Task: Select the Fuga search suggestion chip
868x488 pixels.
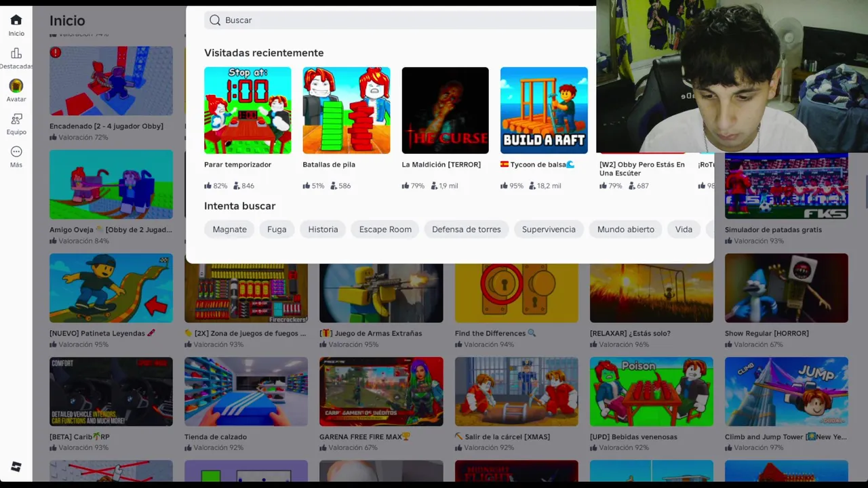Action: click(277, 229)
